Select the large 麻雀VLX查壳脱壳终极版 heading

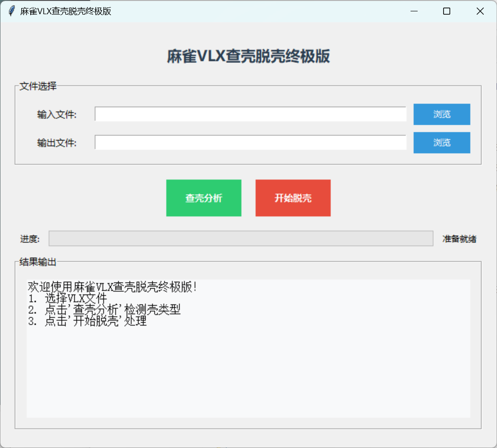(248, 57)
